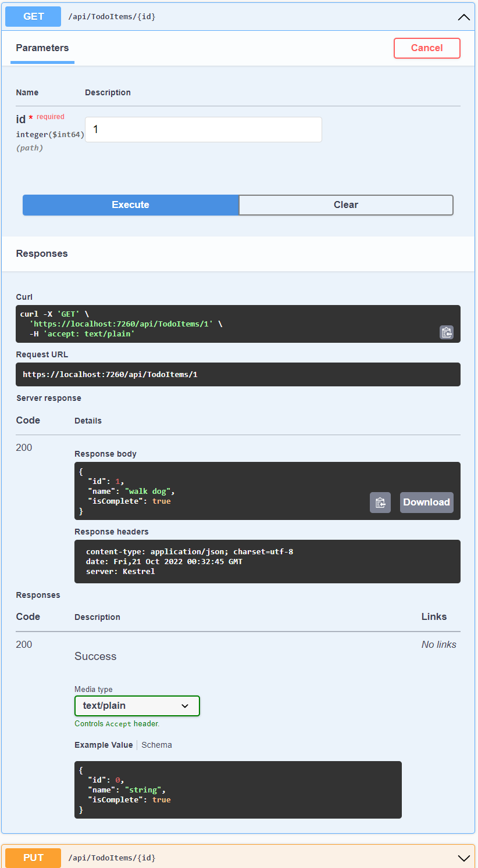Click the Request URL text box
Image resolution: width=478 pixels, height=868 pixels.
[x=238, y=375]
